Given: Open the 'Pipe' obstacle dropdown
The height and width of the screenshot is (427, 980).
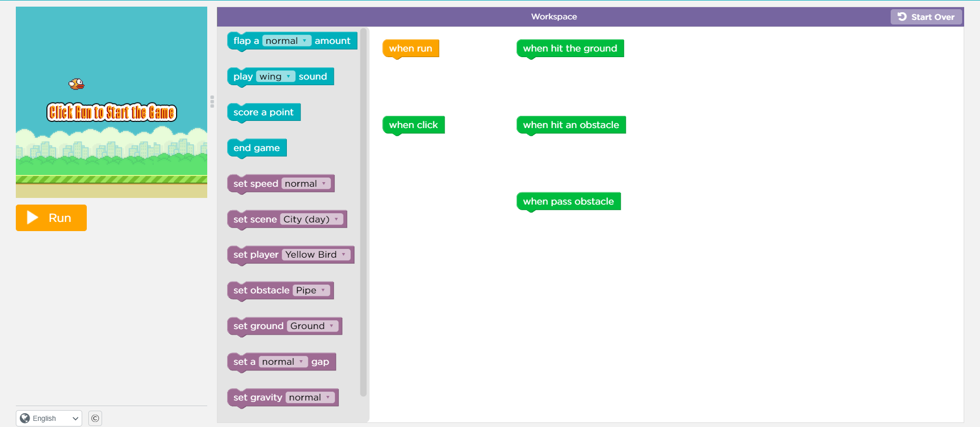Looking at the screenshot, I should (x=311, y=290).
